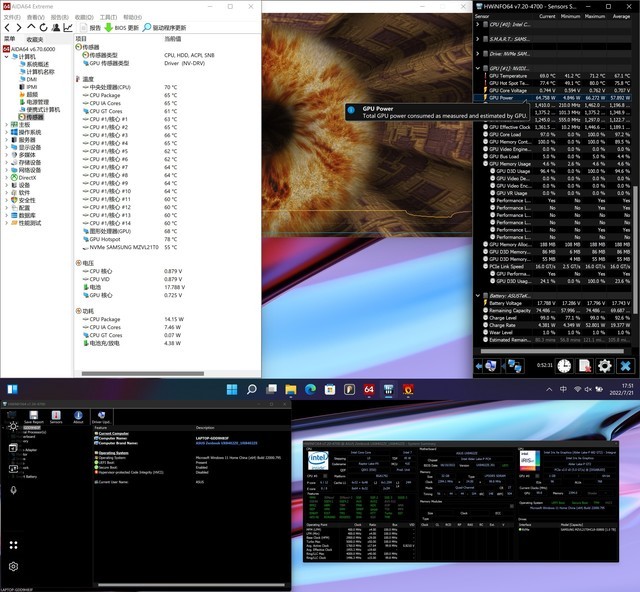The height and width of the screenshot is (592, 640).
Task: Open the 文件(F) menu in AIDA64
Action: pyautogui.click(x=12, y=17)
